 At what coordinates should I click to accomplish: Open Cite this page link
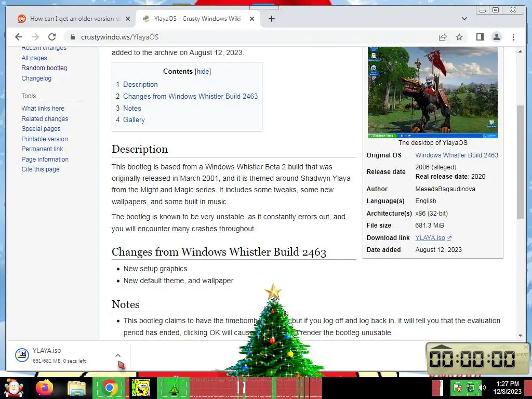point(41,169)
